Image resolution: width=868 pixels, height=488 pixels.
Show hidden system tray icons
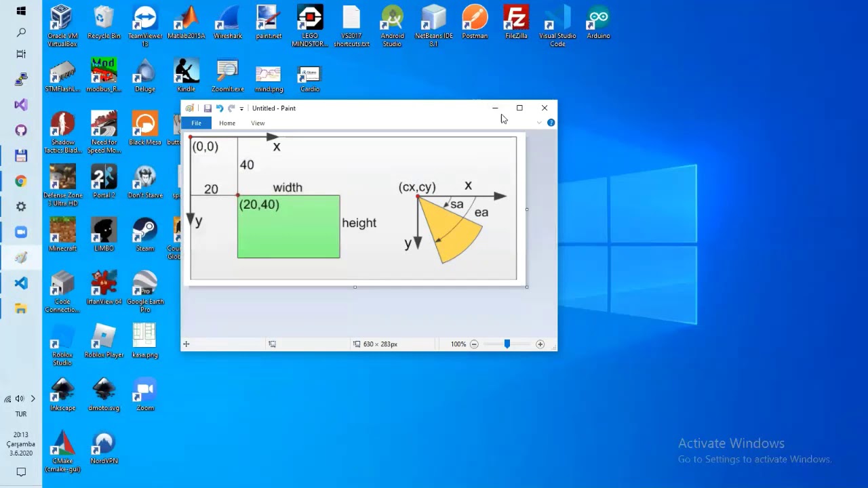click(33, 399)
